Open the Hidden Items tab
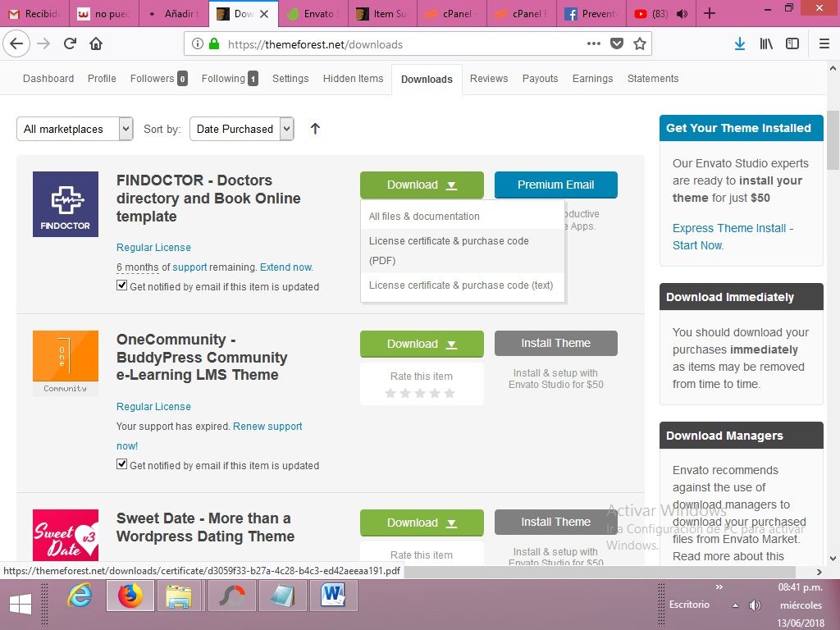This screenshot has height=630, width=840. click(x=353, y=79)
